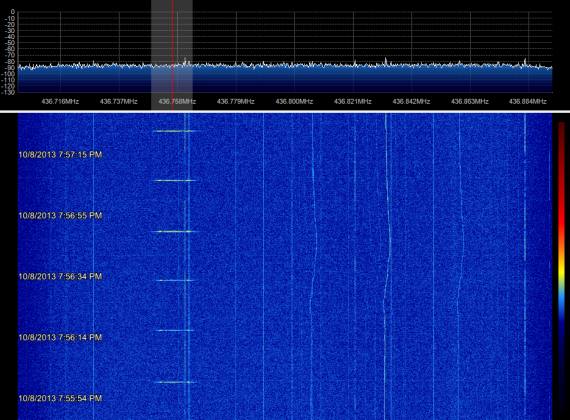The height and width of the screenshot is (420, 570).
Task: Click the 436.800MHz frequency label
Action: [x=294, y=101]
